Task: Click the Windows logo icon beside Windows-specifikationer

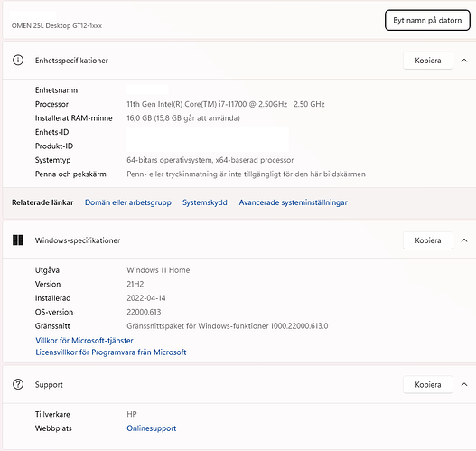Action: 18,240
